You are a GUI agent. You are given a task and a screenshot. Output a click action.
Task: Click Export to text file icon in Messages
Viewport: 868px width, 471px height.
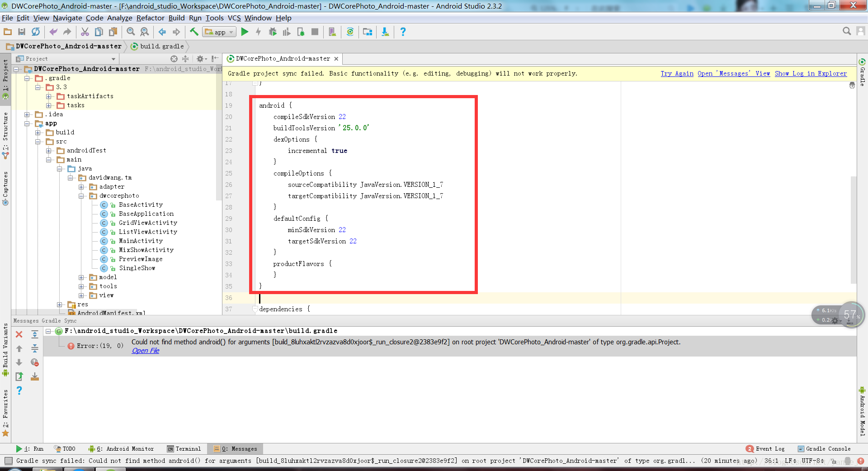click(x=19, y=376)
